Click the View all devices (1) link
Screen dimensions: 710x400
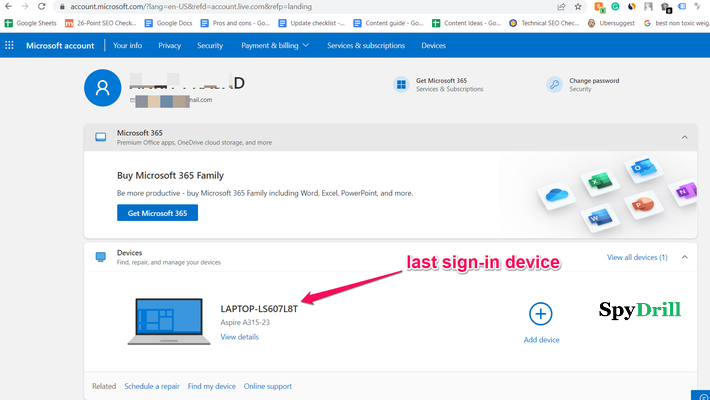637,257
